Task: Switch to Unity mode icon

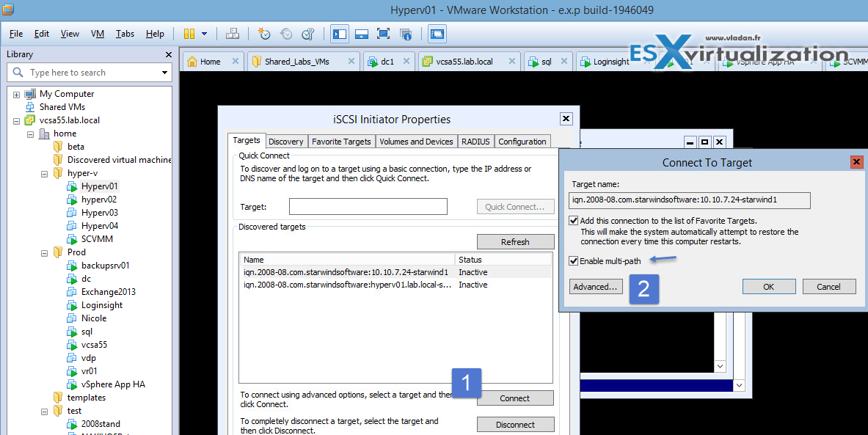Action: click(406, 34)
